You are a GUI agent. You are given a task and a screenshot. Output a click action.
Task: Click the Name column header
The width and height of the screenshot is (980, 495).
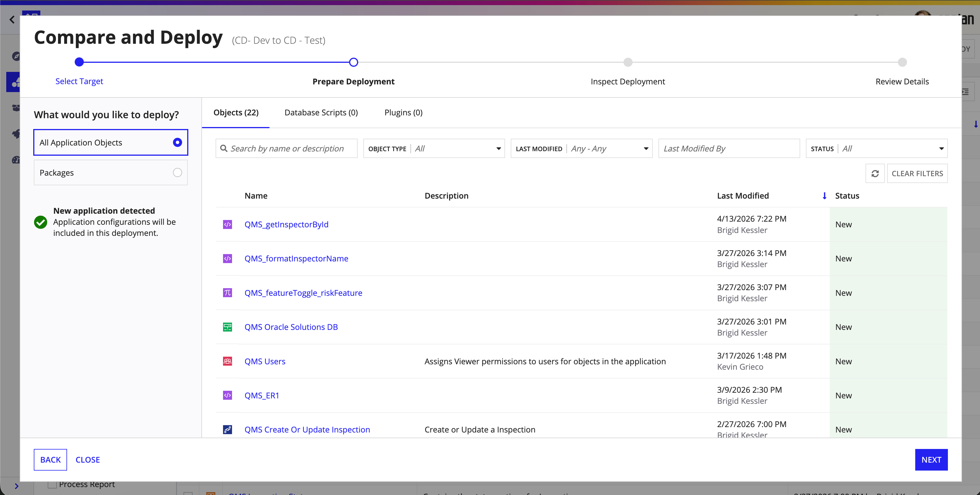coord(256,196)
